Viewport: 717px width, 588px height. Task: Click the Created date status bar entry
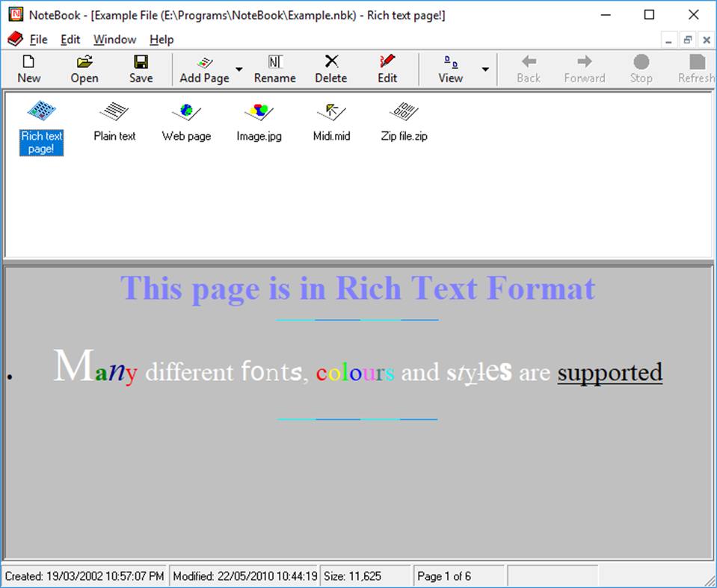tap(84, 576)
